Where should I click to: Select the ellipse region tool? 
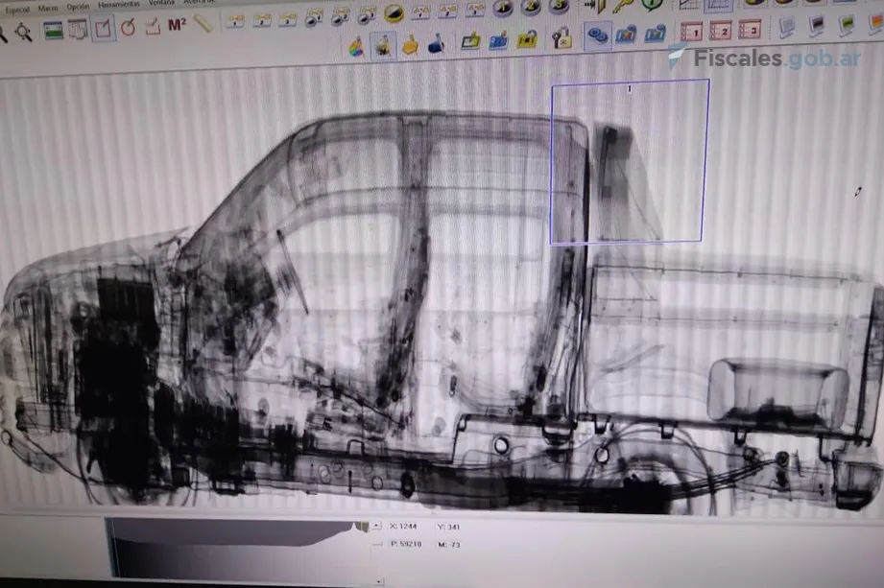pyautogui.click(x=128, y=27)
